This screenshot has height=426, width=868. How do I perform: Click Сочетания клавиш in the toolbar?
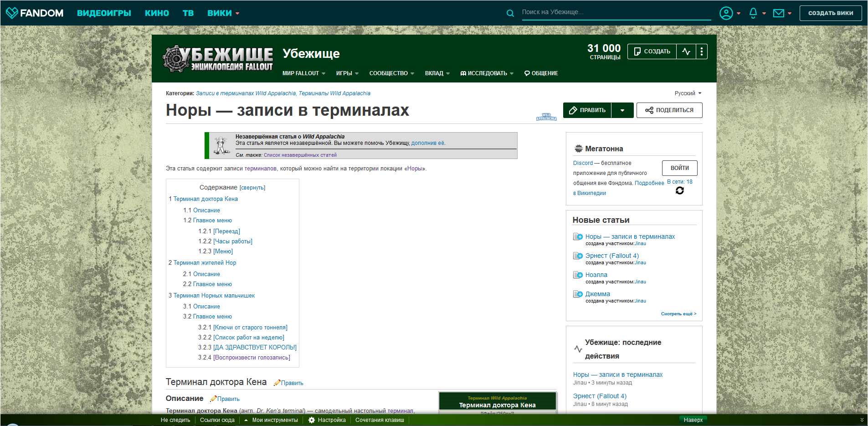[380, 420]
